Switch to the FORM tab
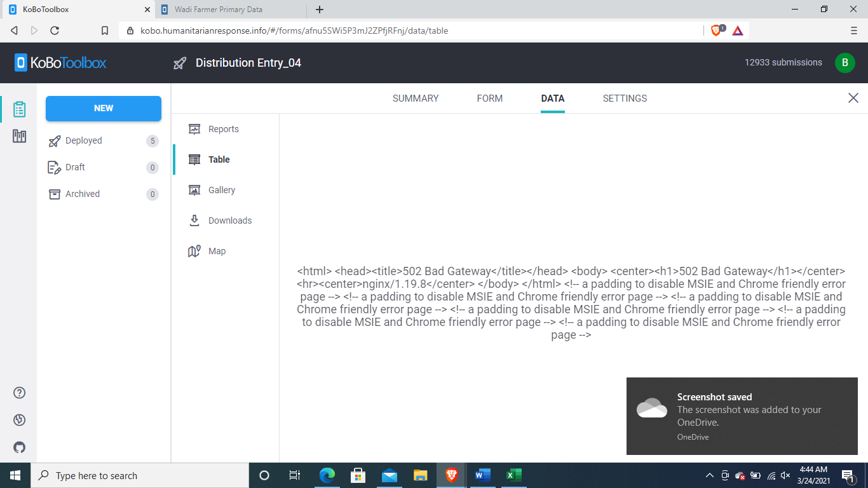The image size is (868, 488). [x=489, y=98]
